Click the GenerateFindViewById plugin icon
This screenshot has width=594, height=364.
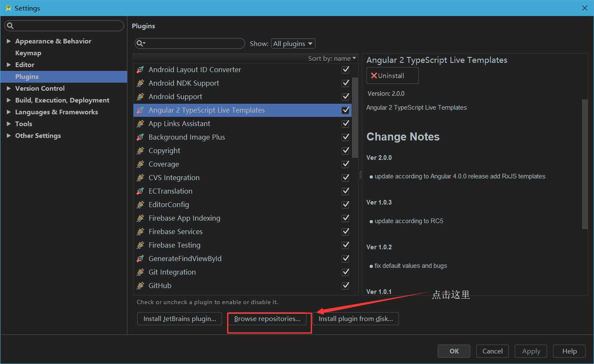point(141,259)
